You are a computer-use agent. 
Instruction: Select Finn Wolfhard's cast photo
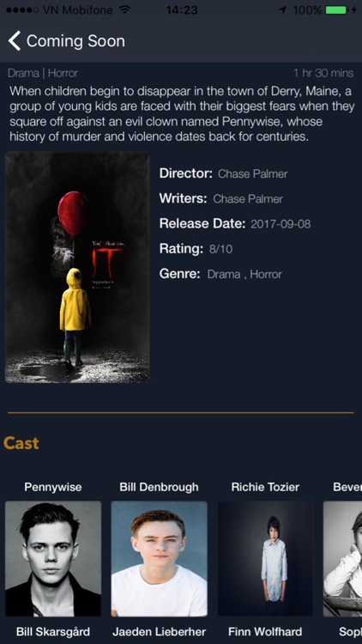266,559
